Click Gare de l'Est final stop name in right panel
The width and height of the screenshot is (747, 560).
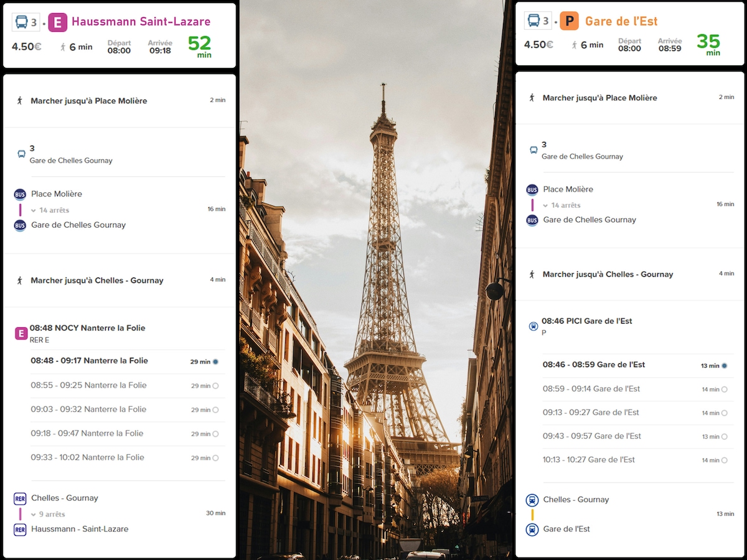[x=566, y=529]
